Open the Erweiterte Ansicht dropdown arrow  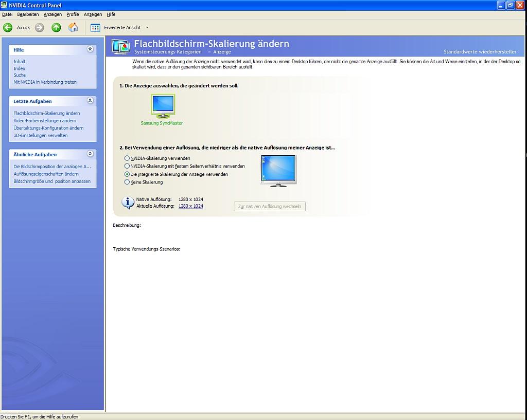147,28
